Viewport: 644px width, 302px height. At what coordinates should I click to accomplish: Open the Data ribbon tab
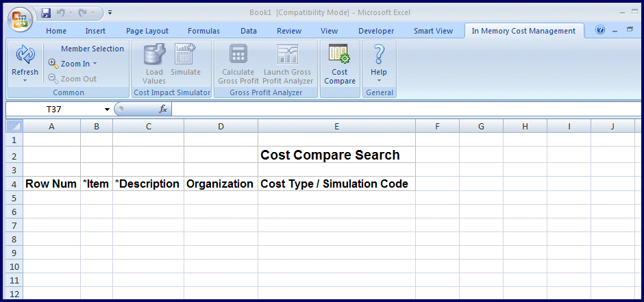tap(249, 31)
